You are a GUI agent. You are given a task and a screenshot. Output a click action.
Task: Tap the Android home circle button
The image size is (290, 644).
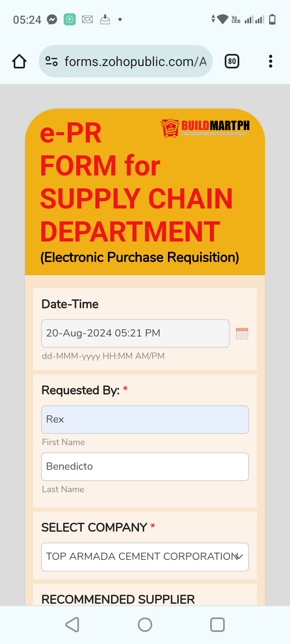tap(145, 625)
